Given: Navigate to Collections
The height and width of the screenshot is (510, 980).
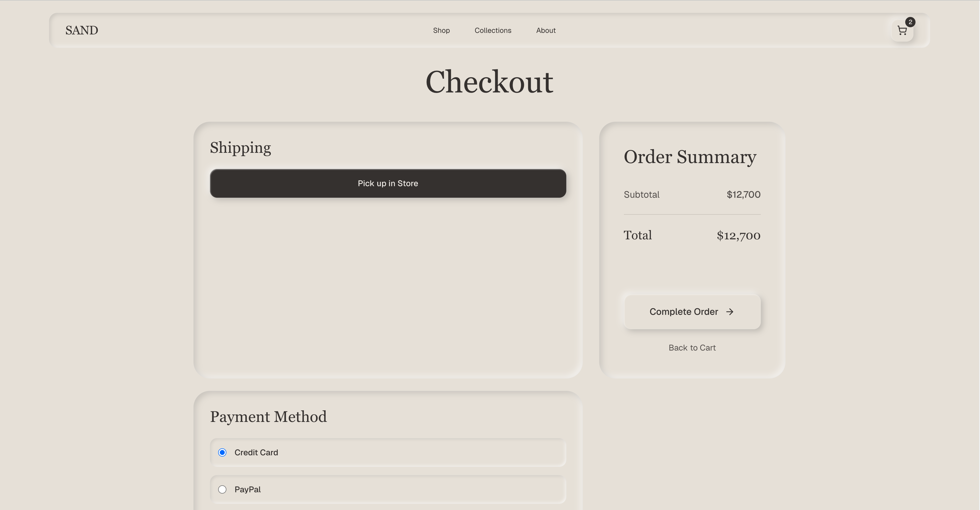Looking at the screenshot, I should pyautogui.click(x=493, y=30).
